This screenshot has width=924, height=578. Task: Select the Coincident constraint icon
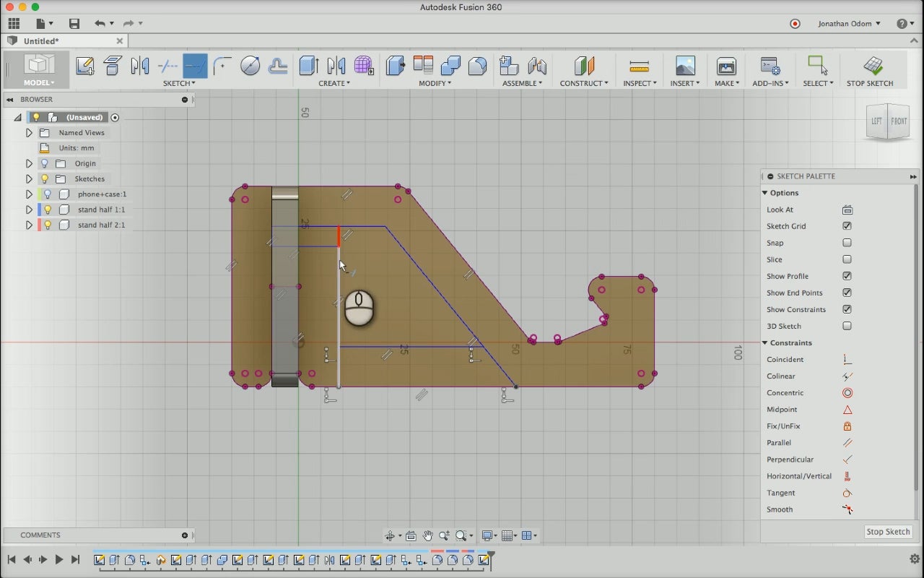(847, 360)
